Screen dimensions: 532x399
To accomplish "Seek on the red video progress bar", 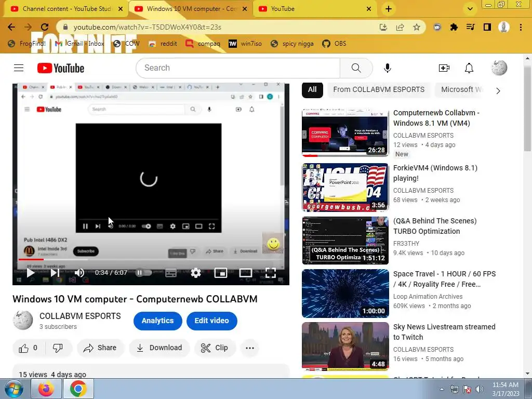I will point(151,260).
